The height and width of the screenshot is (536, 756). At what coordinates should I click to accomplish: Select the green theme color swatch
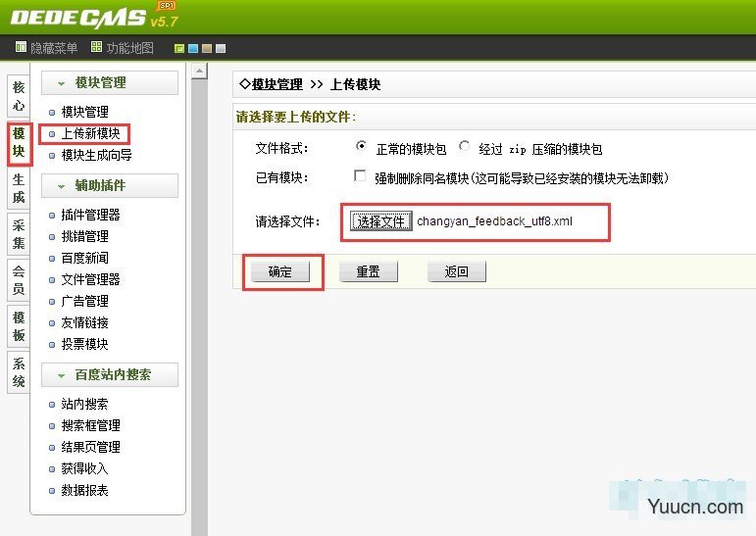179,48
